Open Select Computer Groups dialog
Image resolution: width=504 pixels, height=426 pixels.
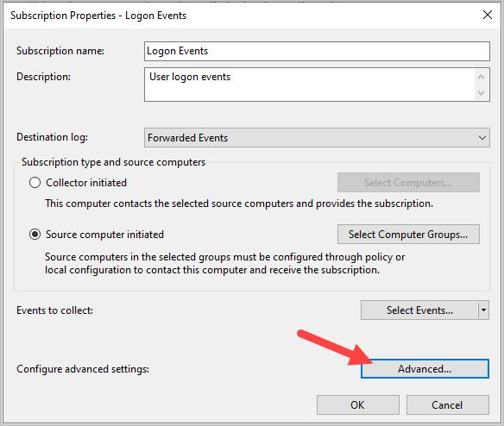click(x=408, y=235)
